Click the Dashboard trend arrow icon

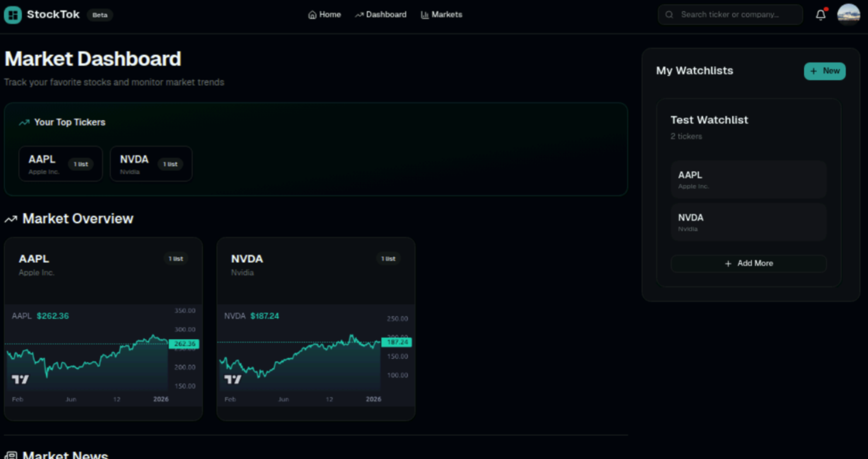[359, 15]
